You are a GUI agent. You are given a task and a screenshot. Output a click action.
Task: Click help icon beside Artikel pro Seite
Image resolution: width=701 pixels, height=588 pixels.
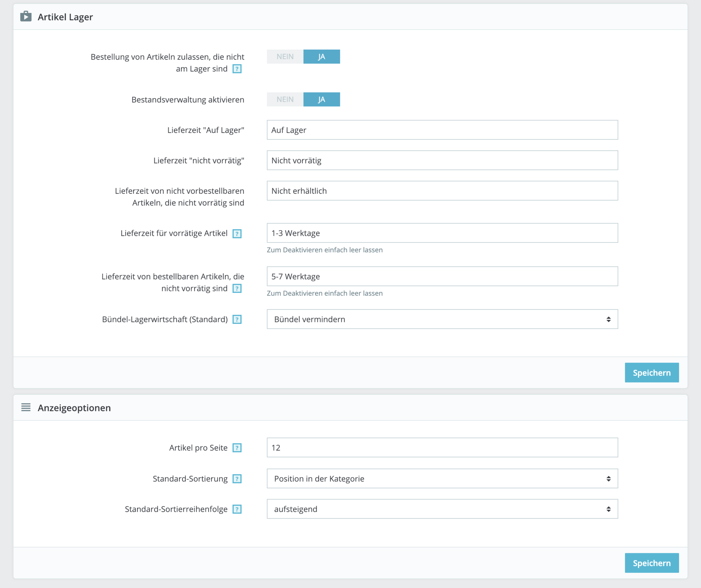click(x=237, y=448)
